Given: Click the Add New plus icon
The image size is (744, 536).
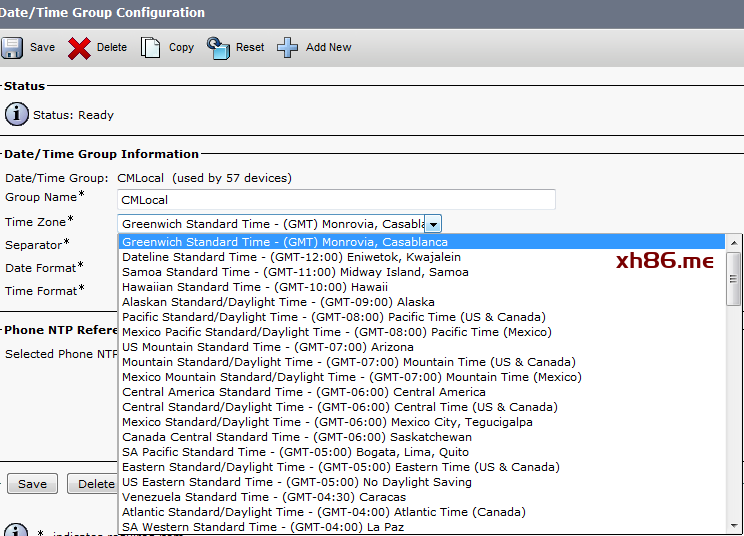Looking at the screenshot, I should [288, 47].
